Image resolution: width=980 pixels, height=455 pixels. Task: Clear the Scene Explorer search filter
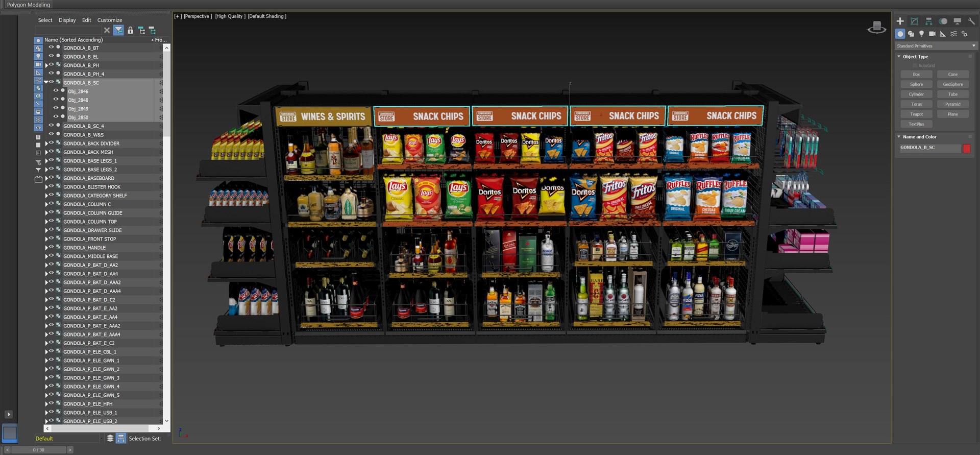click(107, 31)
